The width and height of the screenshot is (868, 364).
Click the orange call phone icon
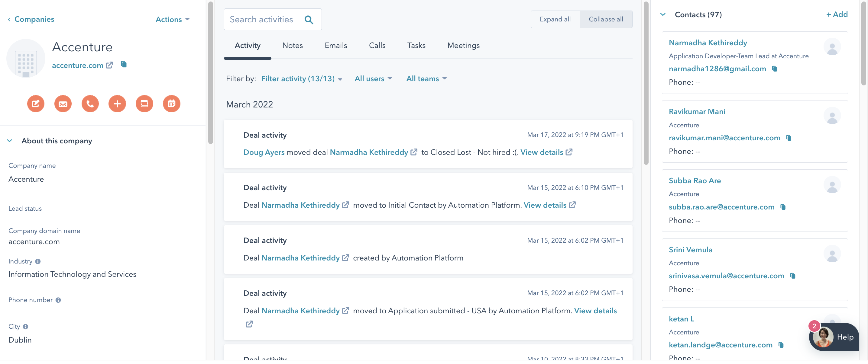(90, 104)
